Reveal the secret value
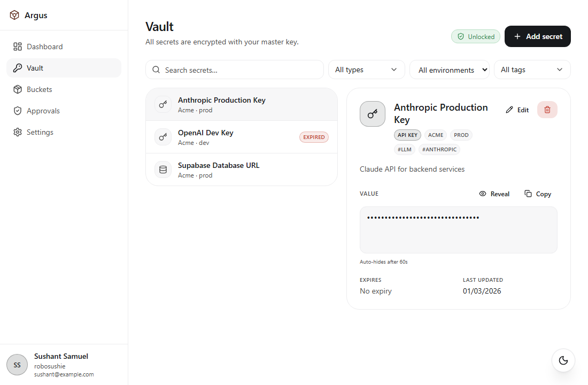 [x=494, y=194]
